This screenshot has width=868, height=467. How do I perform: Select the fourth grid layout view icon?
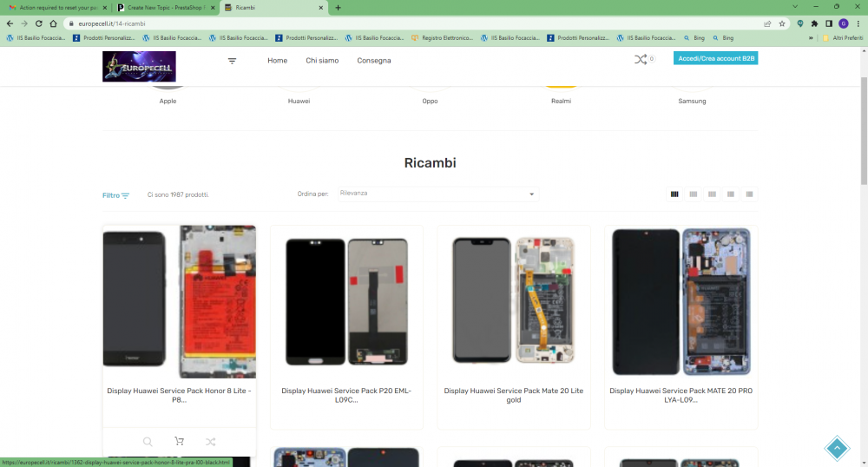click(731, 194)
